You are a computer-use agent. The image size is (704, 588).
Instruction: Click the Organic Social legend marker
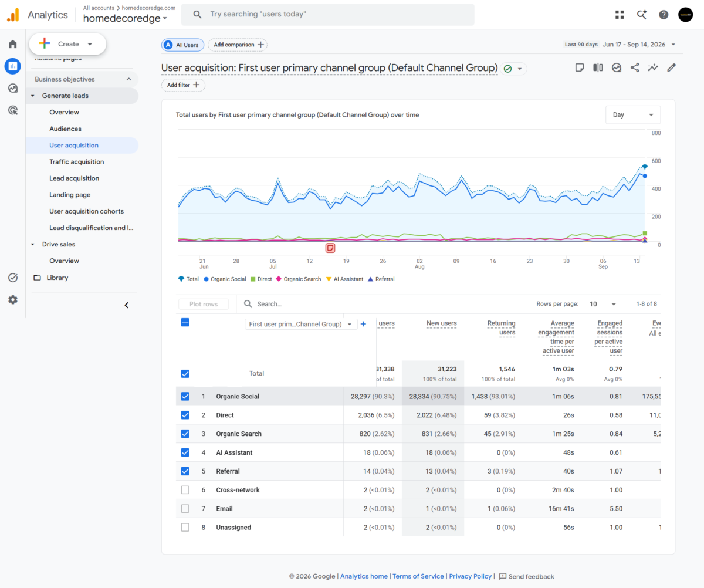tap(207, 279)
